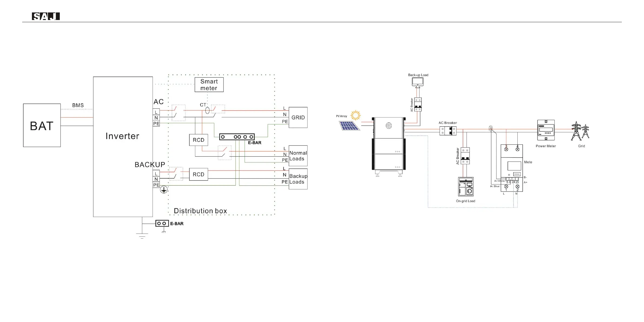Click the sun icon beside PV Array
Image resolution: width=644 pixels, height=322 pixels.
(x=356, y=115)
